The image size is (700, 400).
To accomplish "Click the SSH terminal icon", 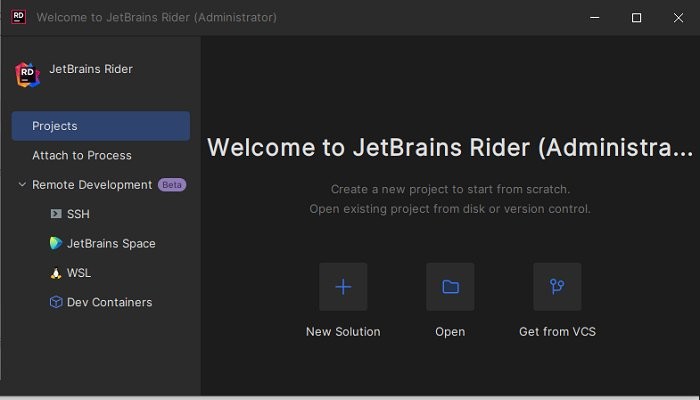I will tap(56, 214).
